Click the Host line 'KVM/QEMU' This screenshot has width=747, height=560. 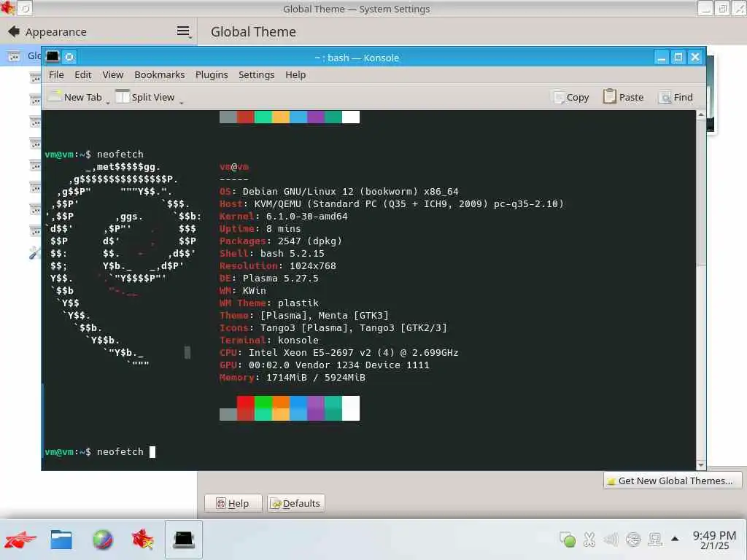point(392,204)
